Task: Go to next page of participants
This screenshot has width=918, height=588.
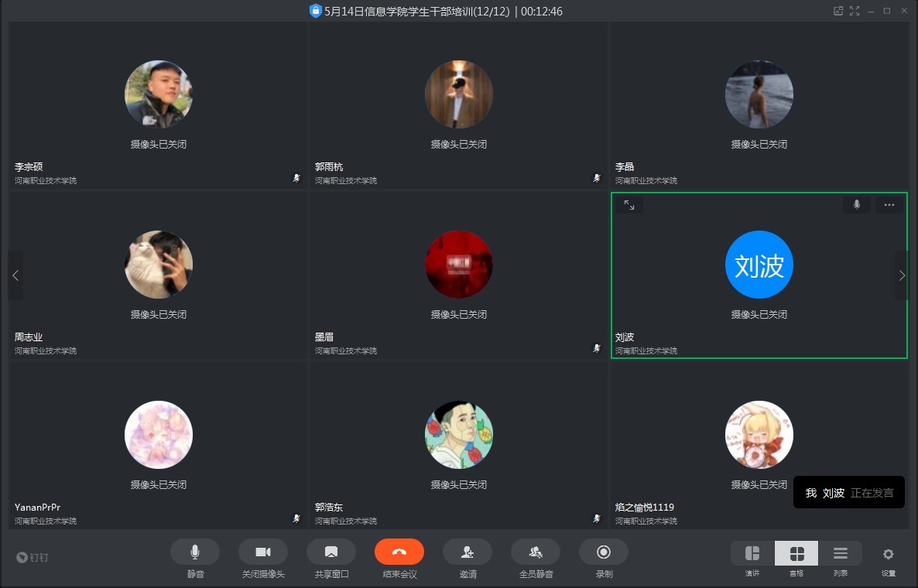Action: pos(902,275)
